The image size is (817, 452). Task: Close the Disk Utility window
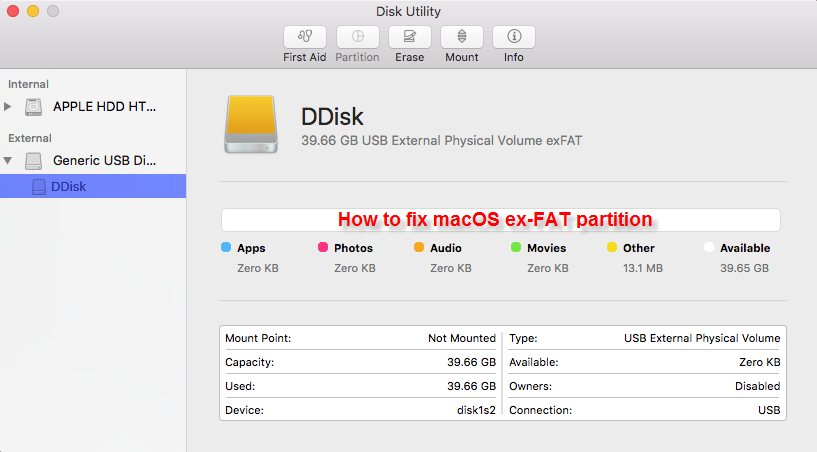[13, 11]
